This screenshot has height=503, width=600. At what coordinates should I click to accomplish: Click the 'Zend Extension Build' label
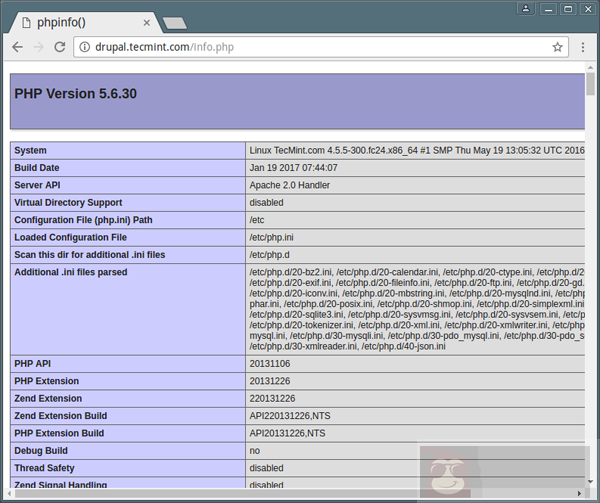coord(60,416)
